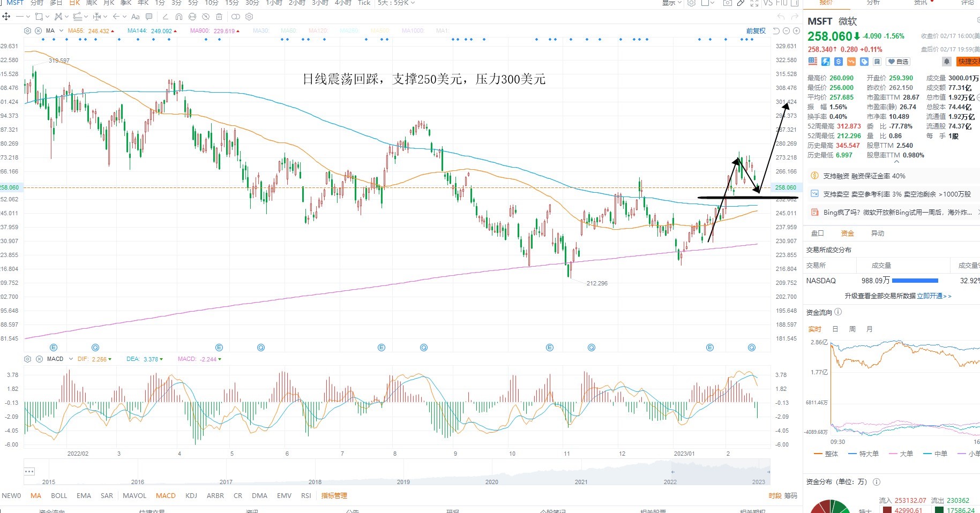Viewport: 980px width, 513px height.
Task: Zoom out chart with minus circle
Action: pyautogui.click(x=786, y=31)
